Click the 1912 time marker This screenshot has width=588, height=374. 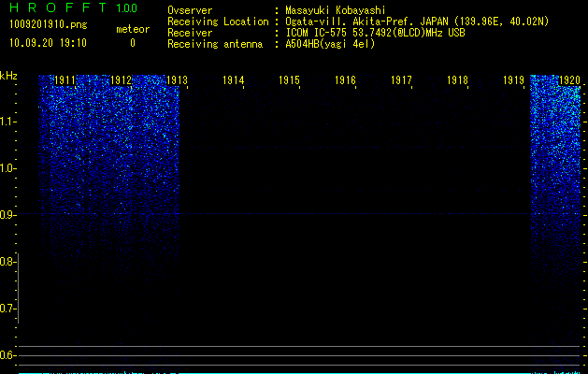pyautogui.click(x=122, y=80)
